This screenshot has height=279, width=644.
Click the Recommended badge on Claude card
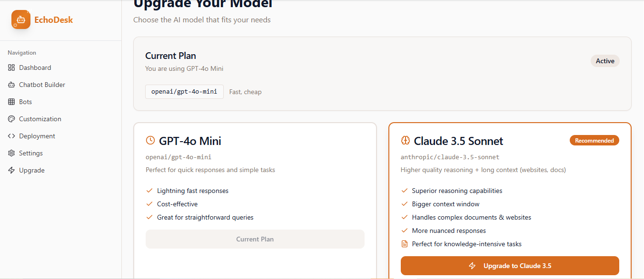point(594,140)
